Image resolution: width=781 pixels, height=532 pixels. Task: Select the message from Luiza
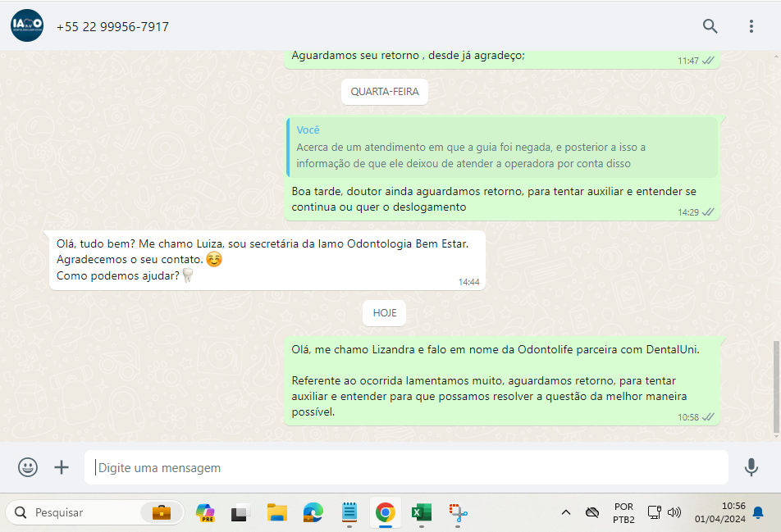pyautogui.click(x=267, y=260)
